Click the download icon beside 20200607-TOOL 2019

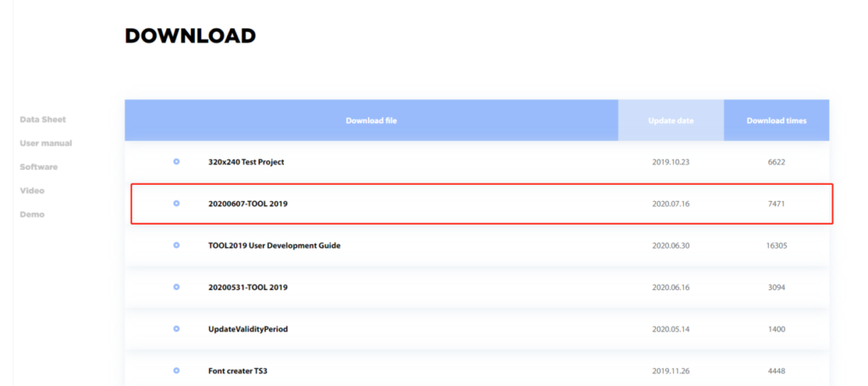(x=176, y=204)
